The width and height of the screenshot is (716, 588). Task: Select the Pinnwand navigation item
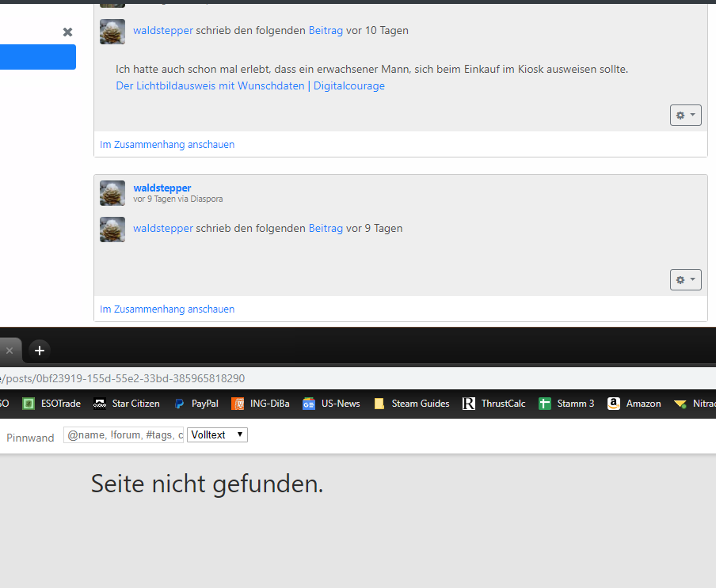[30, 438]
